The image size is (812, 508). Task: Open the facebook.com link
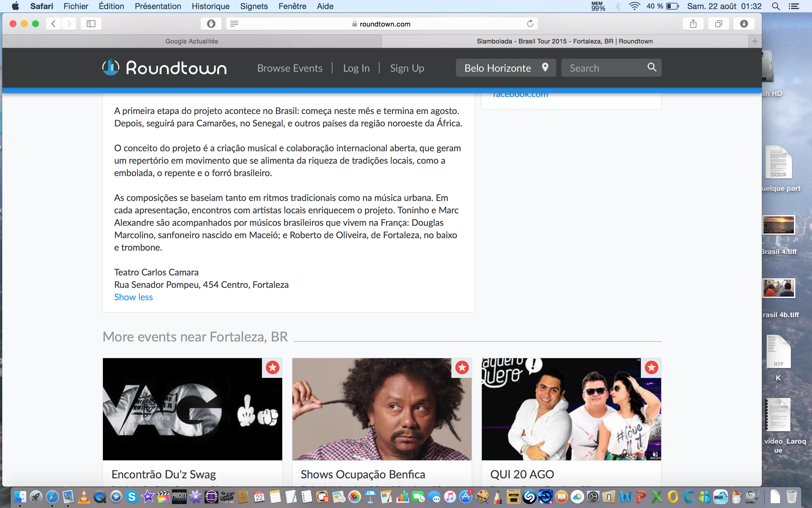(520, 95)
